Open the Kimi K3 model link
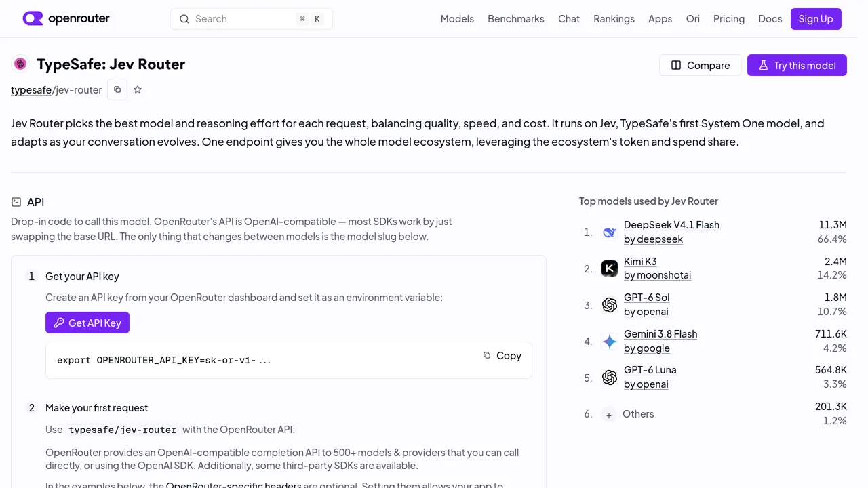The image size is (868, 488). 640,262
